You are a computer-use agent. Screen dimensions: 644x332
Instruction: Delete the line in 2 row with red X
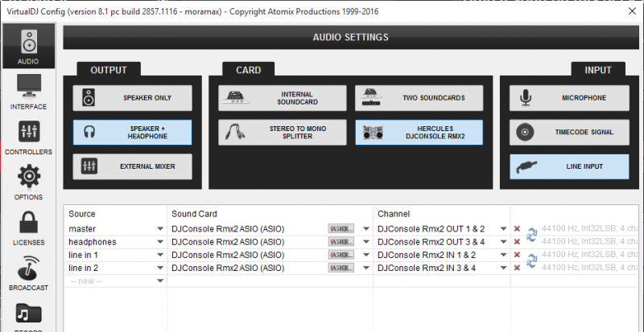click(517, 268)
